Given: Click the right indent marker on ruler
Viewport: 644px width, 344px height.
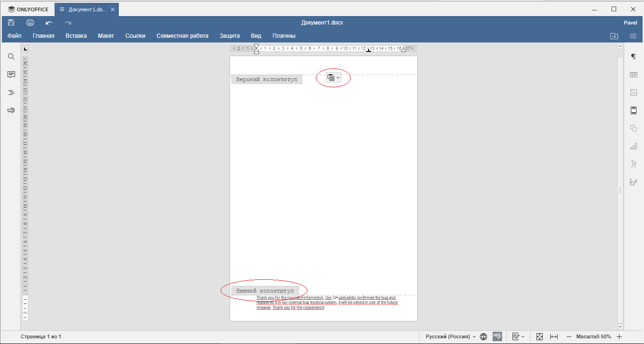Looking at the screenshot, I should pyautogui.click(x=404, y=50).
